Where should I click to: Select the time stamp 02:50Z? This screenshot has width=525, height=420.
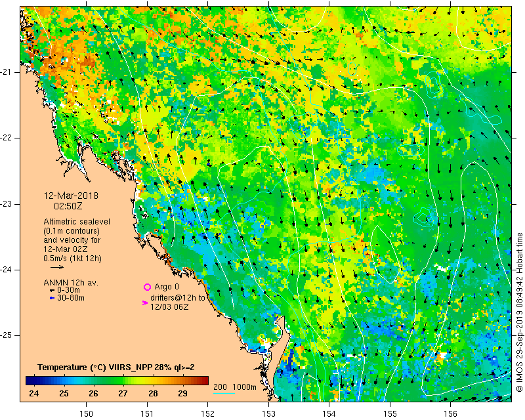[x=68, y=206]
